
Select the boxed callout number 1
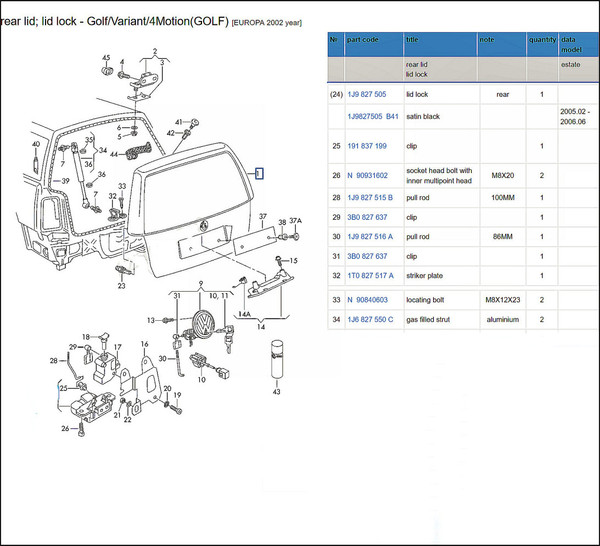(x=258, y=173)
